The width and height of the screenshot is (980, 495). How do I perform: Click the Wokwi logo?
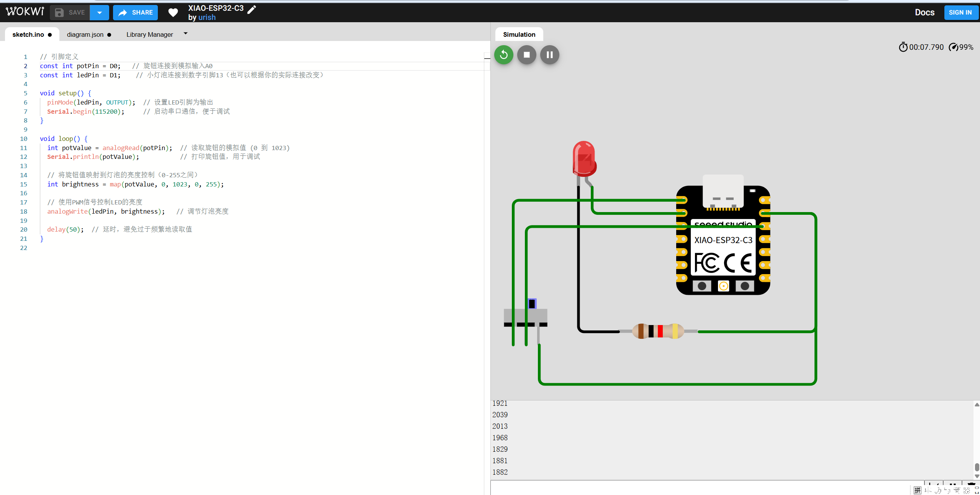(x=25, y=11)
